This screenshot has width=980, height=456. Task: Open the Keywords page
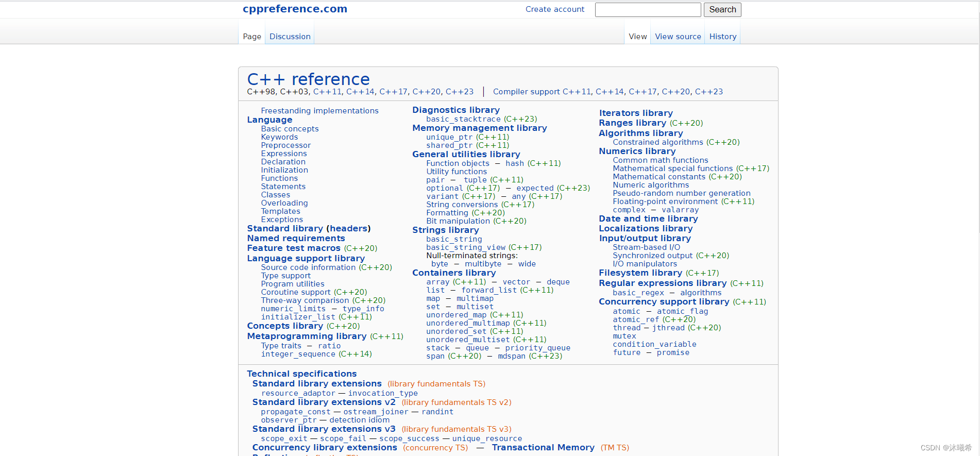point(279,137)
